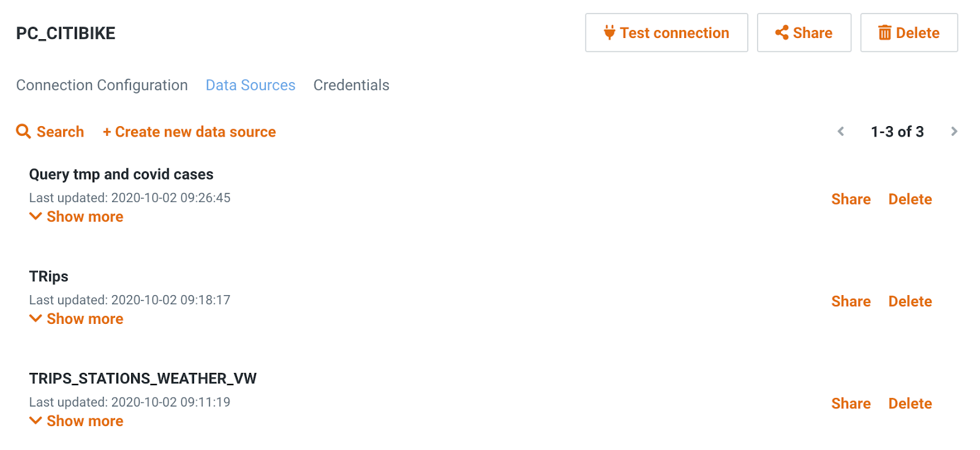Go to the next page arrow
This screenshot has height=450, width=980.
(x=954, y=132)
